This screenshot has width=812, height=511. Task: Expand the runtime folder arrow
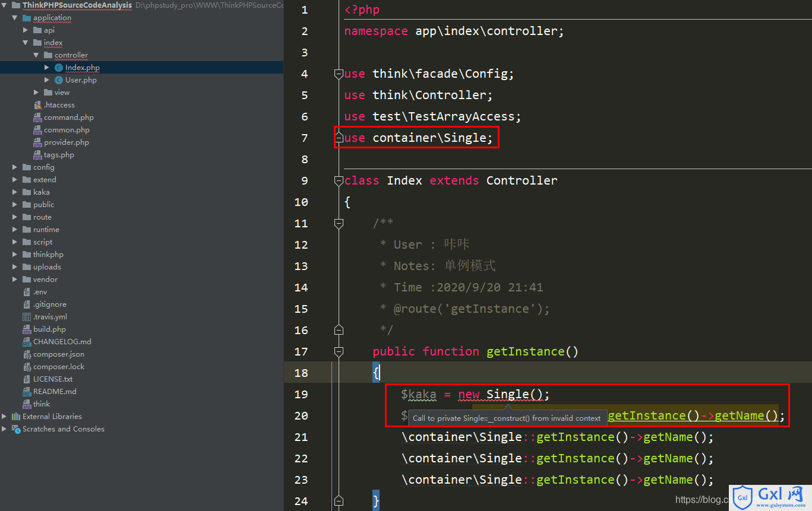[x=15, y=230]
